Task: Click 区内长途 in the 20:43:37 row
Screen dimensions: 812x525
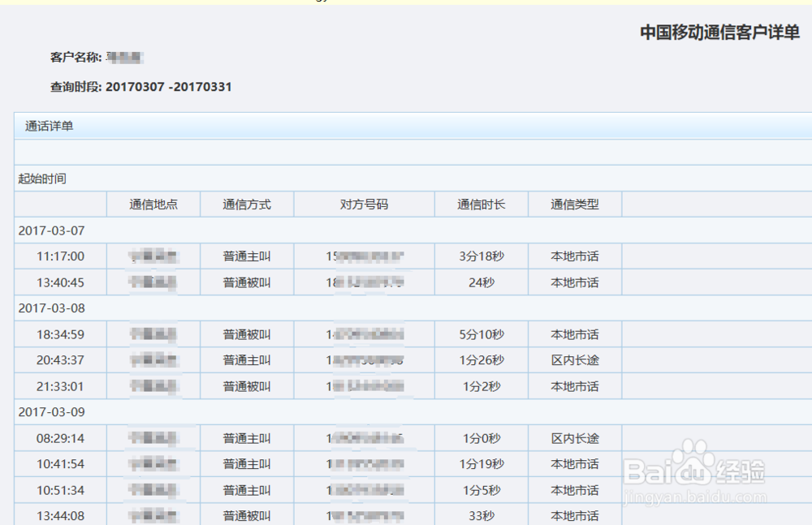Action: 575,359
